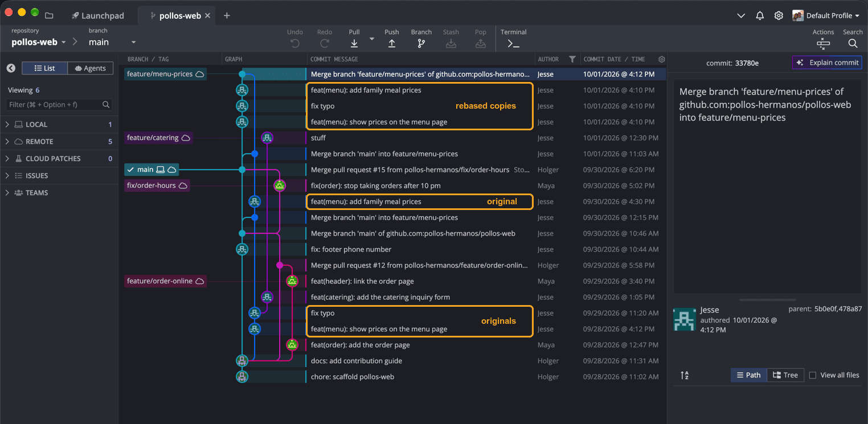The width and height of the screenshot is (868, 424).
Task: Open commit Search magnifier icon
Action: tap(853, 43)
